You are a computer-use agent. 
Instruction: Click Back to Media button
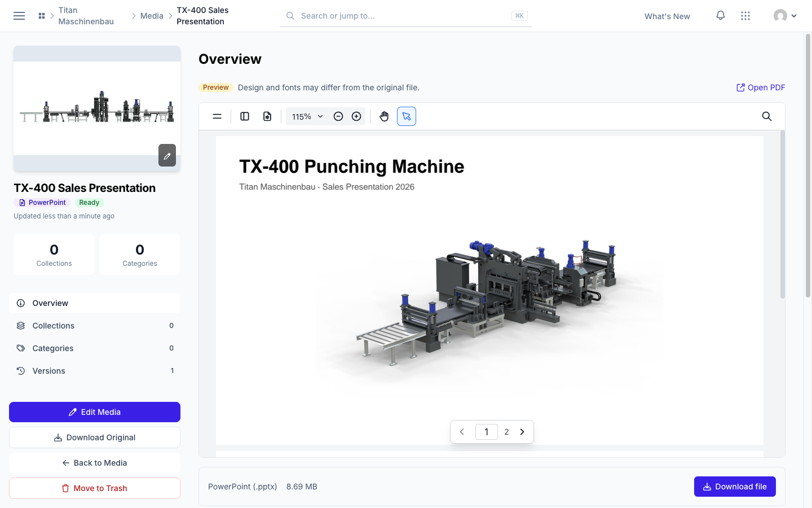pyautogui.click(x=95, y=463)
